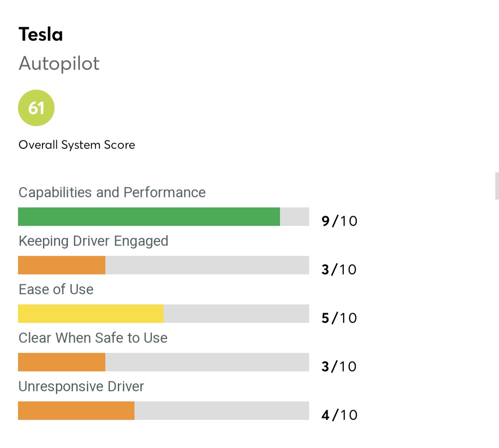Click the Keeping Driver Engaged 3/10 score
499x448 pixels.
(339, 270)
